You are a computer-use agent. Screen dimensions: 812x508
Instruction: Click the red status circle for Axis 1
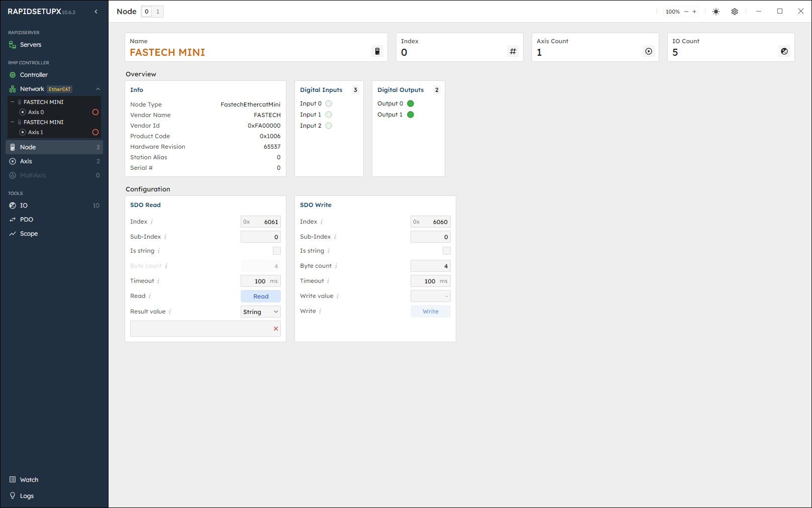coord(95,132)
